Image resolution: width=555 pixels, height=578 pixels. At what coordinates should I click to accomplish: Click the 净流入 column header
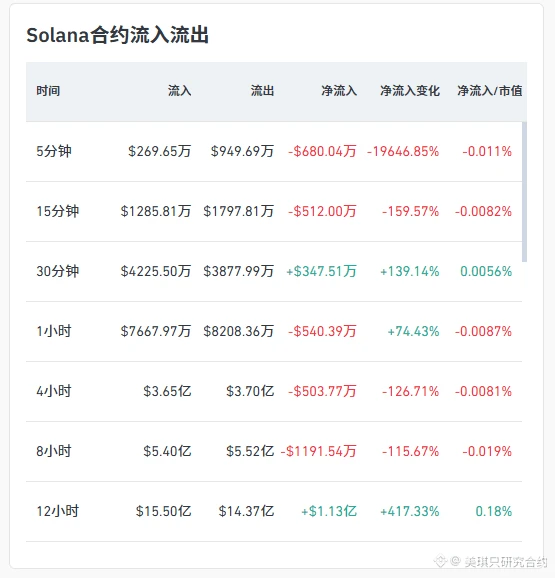(x=339, y=91)
